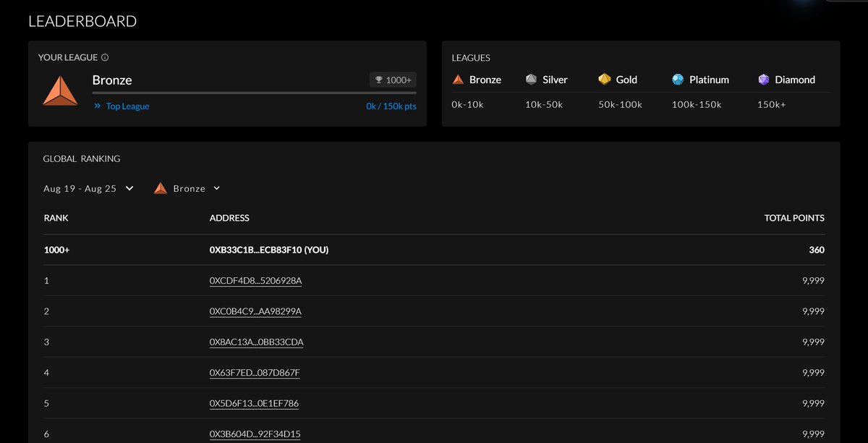Click the Platinum league icon
The height and width of the screenshot is (443, 868).
678,80
